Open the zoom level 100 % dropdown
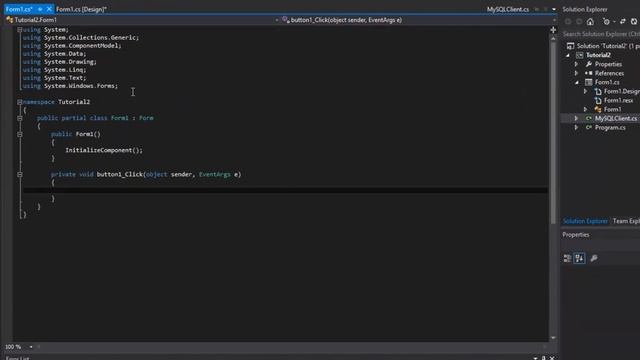This screenshot has width=640, height=360. point(31,347)
